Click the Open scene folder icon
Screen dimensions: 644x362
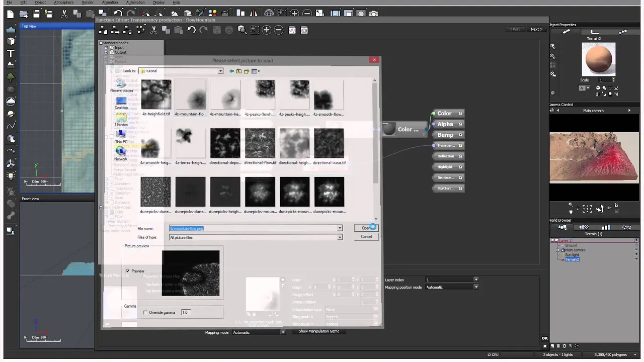point(23,14)
